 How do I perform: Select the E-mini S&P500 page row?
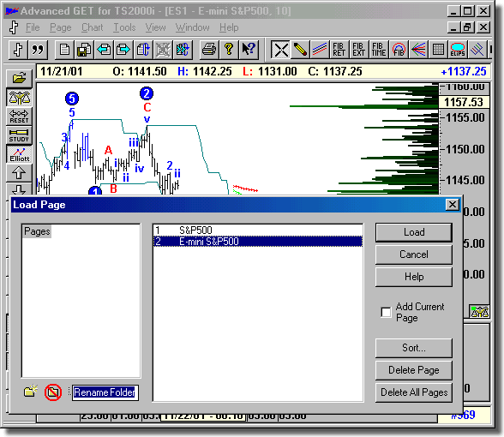tap(258, 242)
